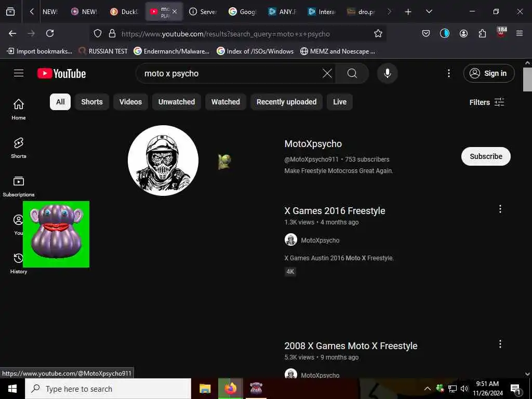Click the padlock site information icon
Screen dimensions: 532x399
112,34
